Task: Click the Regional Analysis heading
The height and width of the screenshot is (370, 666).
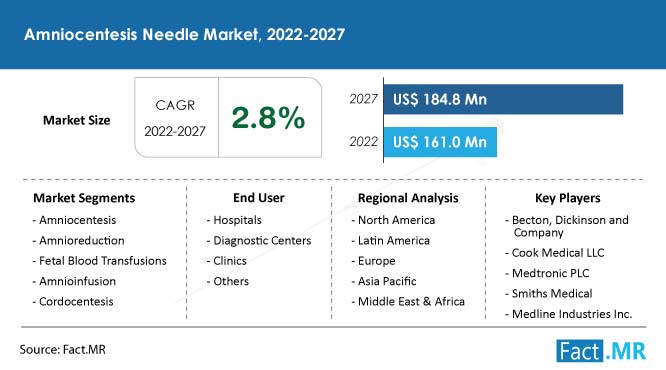Action: coord(408,198)
